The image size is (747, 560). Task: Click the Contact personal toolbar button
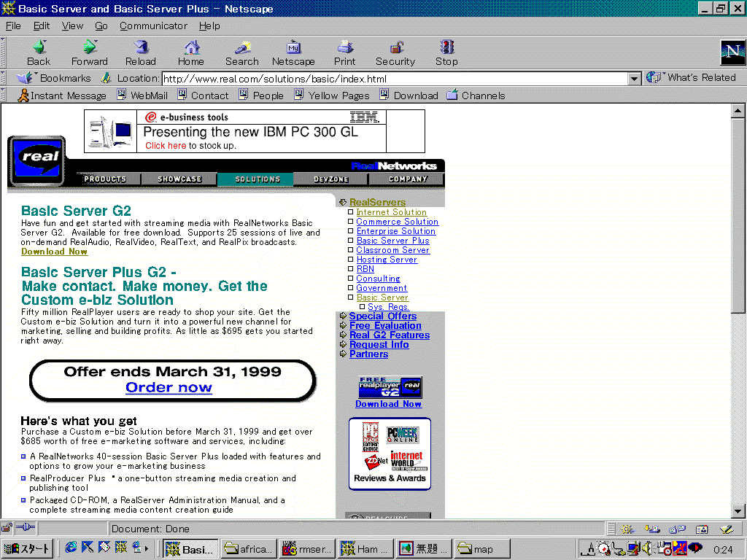coord(203,96)
